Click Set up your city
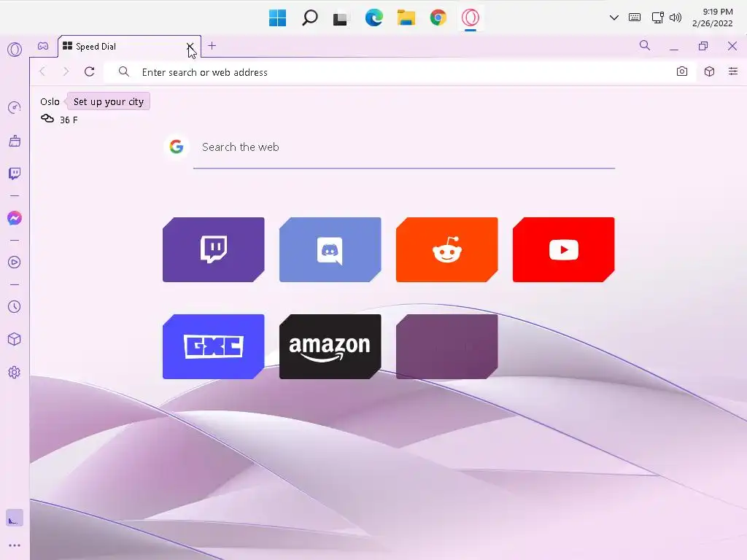Screen dimensions: 747x560 108,101
